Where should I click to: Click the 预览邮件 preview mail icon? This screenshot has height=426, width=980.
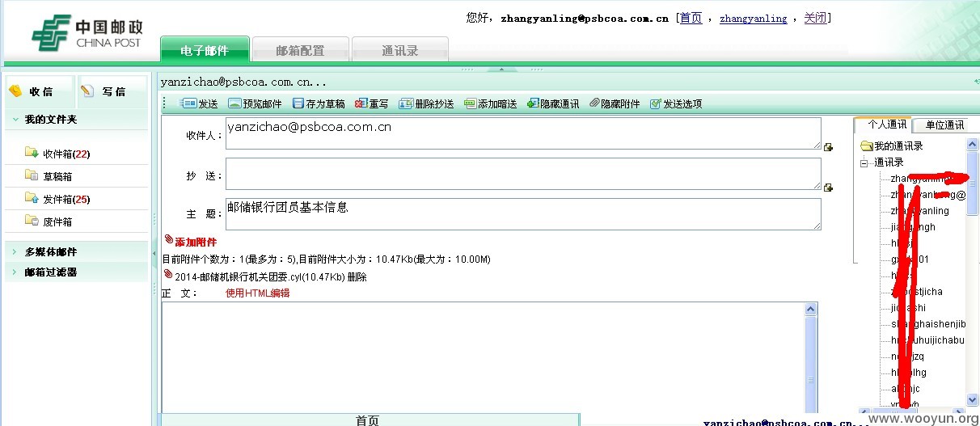click(x=234, y=103)
